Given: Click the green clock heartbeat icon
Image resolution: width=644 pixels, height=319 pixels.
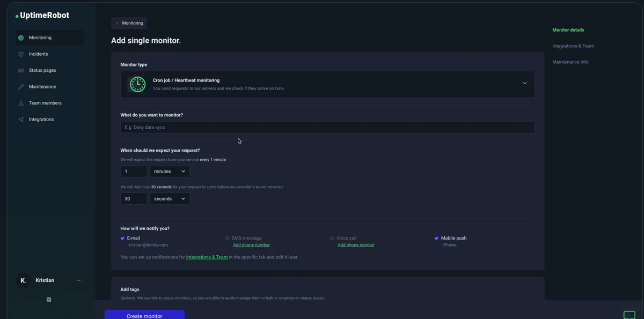Looking at the screenshot, I should pyautogui.click(x=138, y=84).
